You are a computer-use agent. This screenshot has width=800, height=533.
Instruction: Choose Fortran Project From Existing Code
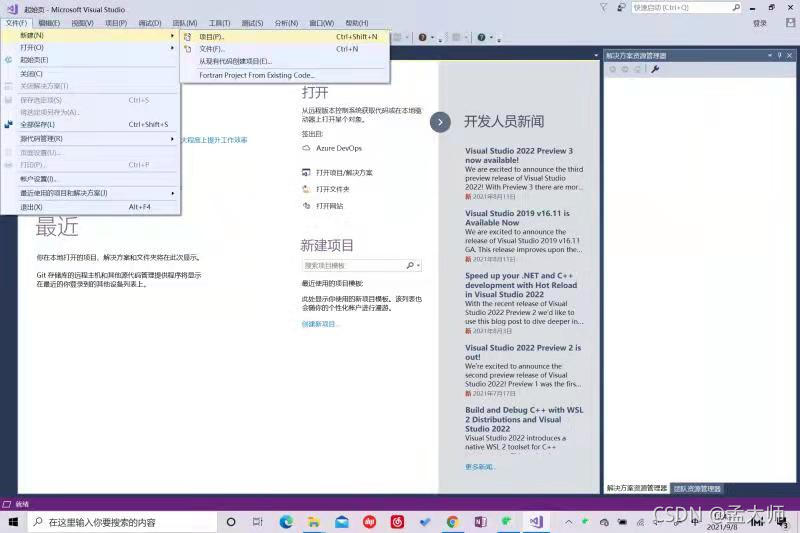tap(285, 75)
